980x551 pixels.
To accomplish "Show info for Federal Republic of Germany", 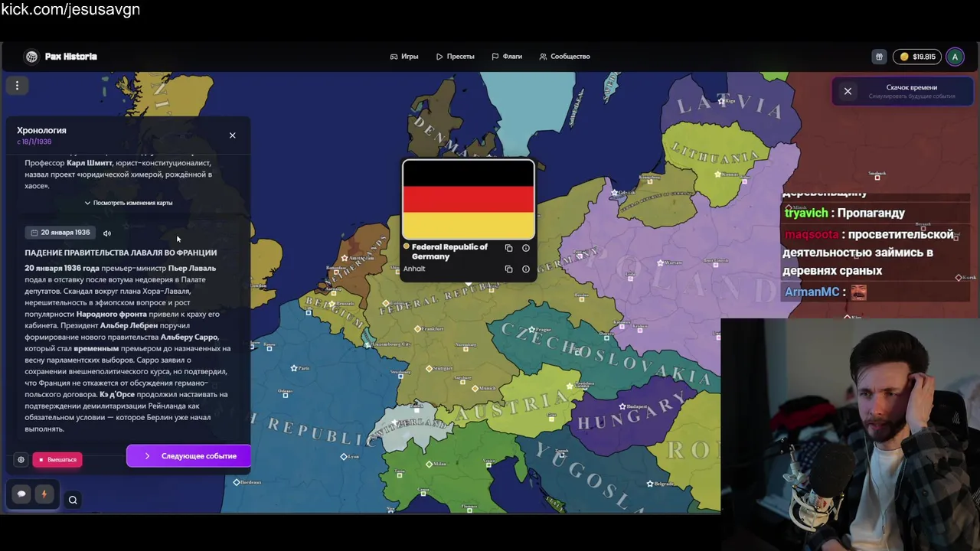I will coord(526,248).
